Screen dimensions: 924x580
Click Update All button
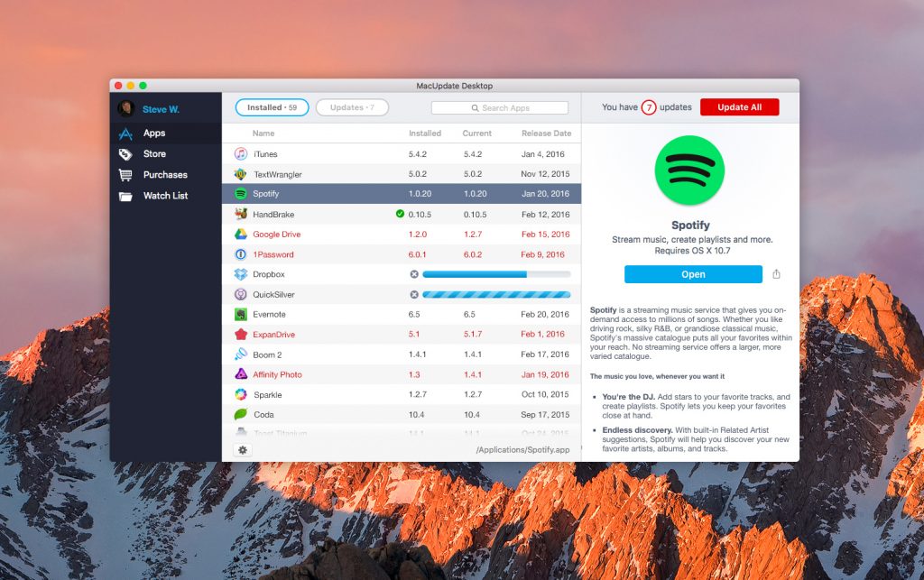(x=740, y=107)
